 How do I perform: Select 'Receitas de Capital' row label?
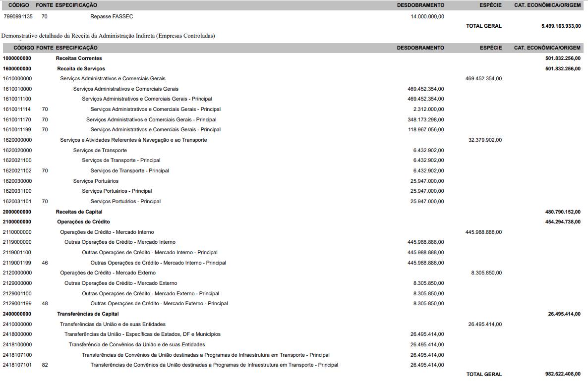(79, 212)
